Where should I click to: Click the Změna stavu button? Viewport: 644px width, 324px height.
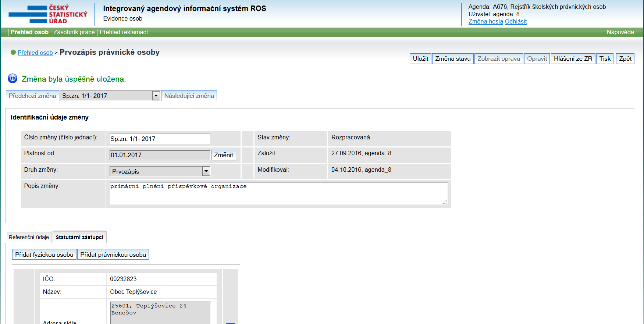pyautogui.click(x=453, y=59)
